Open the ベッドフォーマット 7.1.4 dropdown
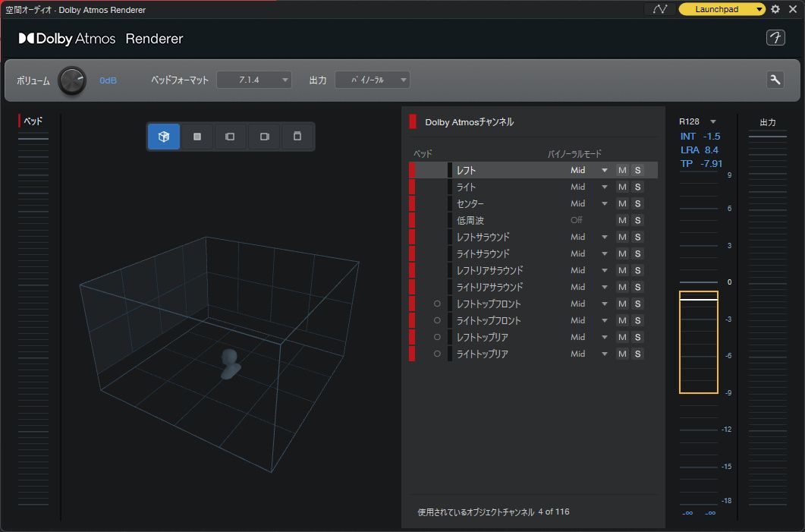Image resolution: width=805 pixels, height=532 pixels. (254, 80)
